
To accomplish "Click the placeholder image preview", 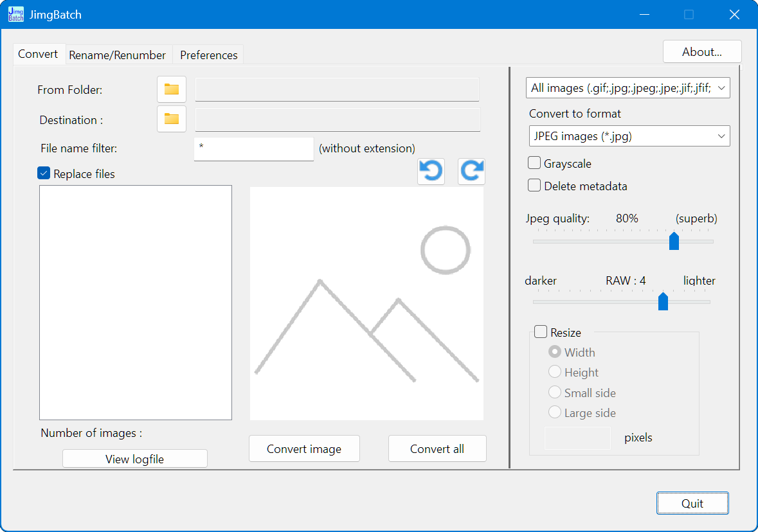I will coord(366,303).
